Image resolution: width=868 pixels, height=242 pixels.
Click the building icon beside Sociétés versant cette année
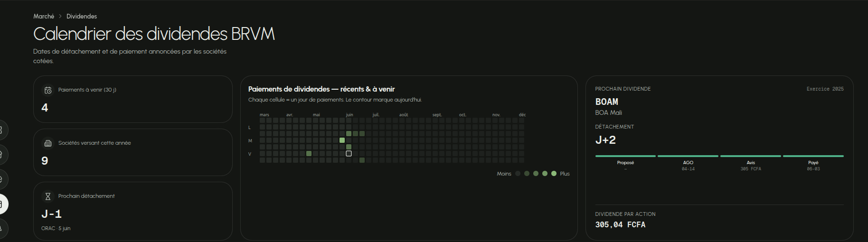[48, 143]
